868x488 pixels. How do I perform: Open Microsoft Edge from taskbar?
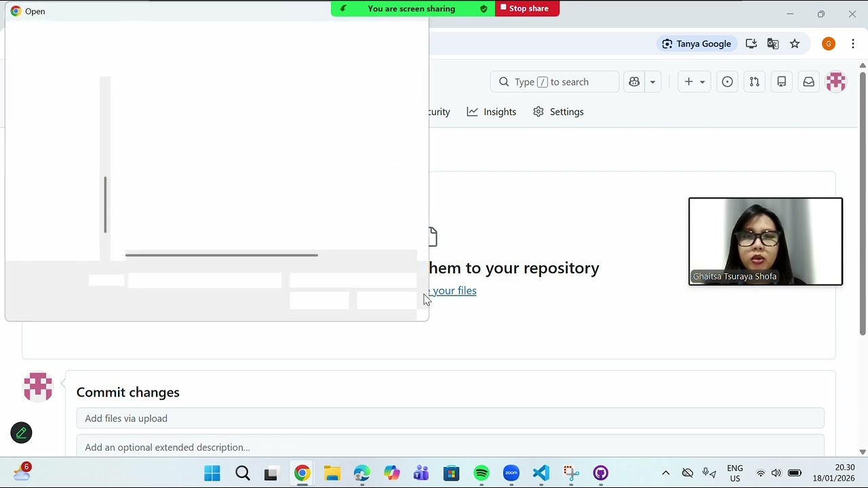361,473
